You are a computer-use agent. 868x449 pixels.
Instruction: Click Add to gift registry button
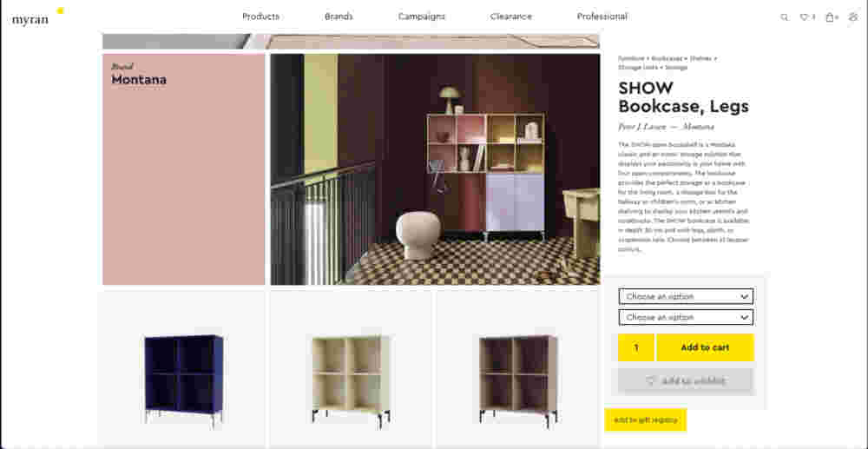tap(646, 419)
